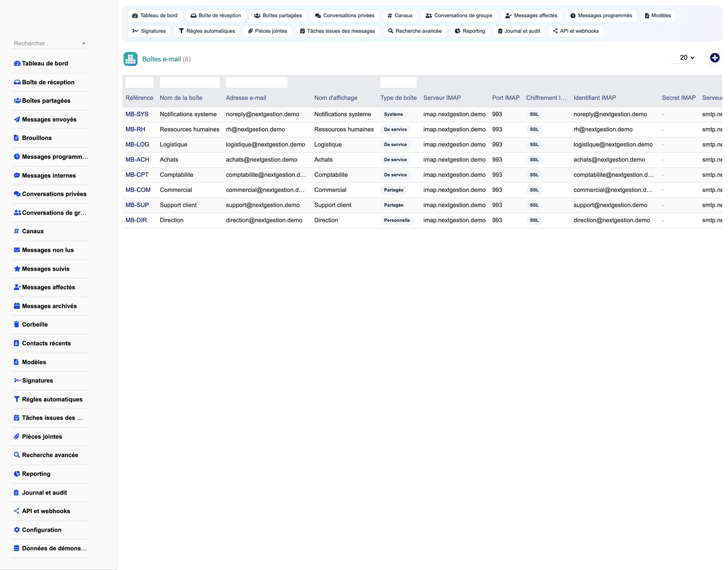728x570 pixels.
Task: Click the SSL badge in MB-RH row
Action: pos(534,130)
